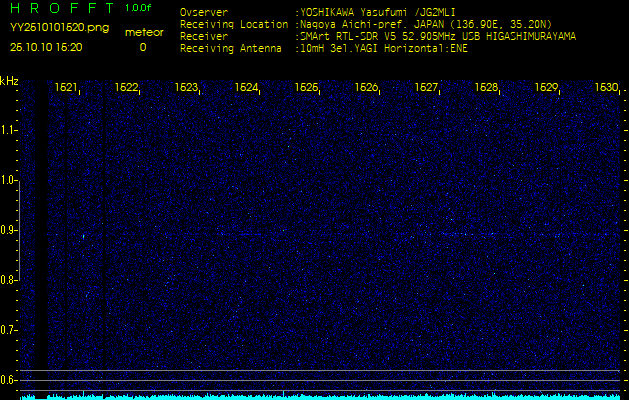The height and width of the screenshot is (400, 629).
Task: Click the meteor count label
Action: click(x=142, y=32)
